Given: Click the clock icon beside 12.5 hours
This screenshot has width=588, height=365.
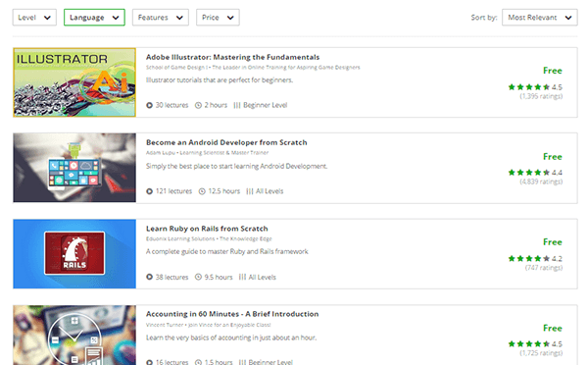Looking at the screenshot, I should pos(202,191).
